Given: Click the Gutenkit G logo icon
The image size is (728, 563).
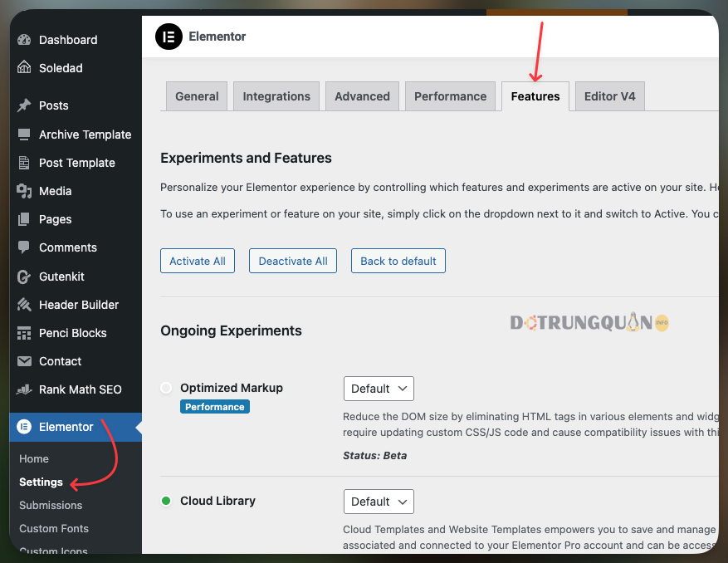Looking at the screenshot, I should pyautogui.click(x=24, y=277).
